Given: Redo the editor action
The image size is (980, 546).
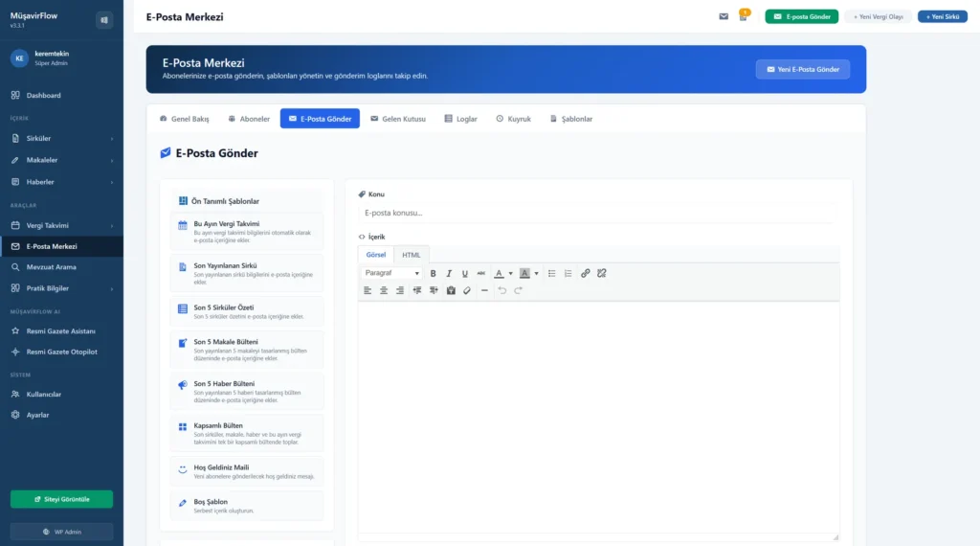Looking at the screenshot, I should coord(518,290).
